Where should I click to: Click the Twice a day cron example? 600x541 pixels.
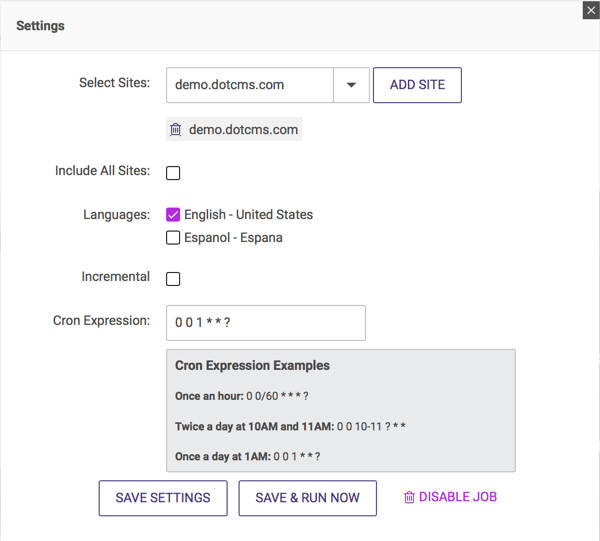pos(290,426)
